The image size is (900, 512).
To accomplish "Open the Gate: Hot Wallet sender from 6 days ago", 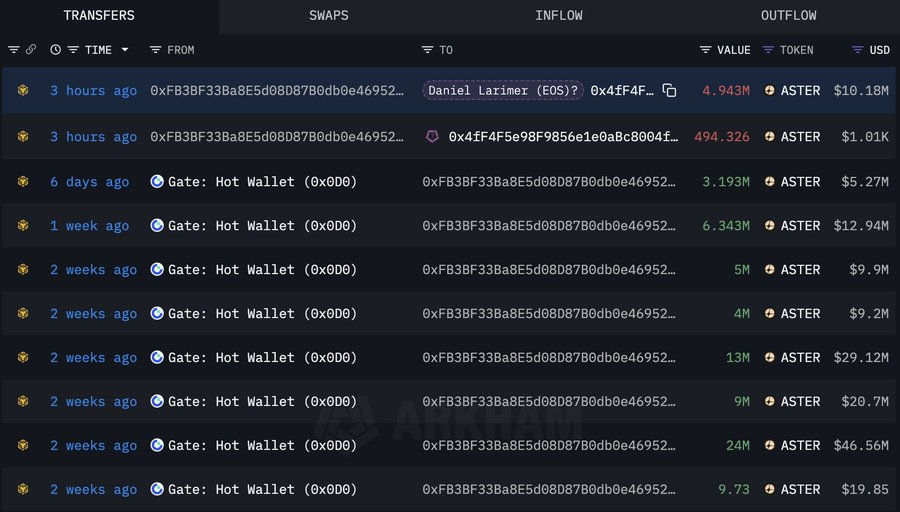I will (261, 182).
